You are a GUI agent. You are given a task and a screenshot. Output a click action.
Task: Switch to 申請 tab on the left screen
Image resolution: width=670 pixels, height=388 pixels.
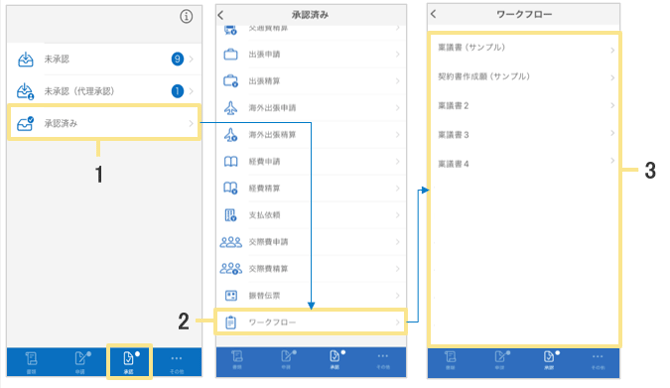[x=80, y=362]
